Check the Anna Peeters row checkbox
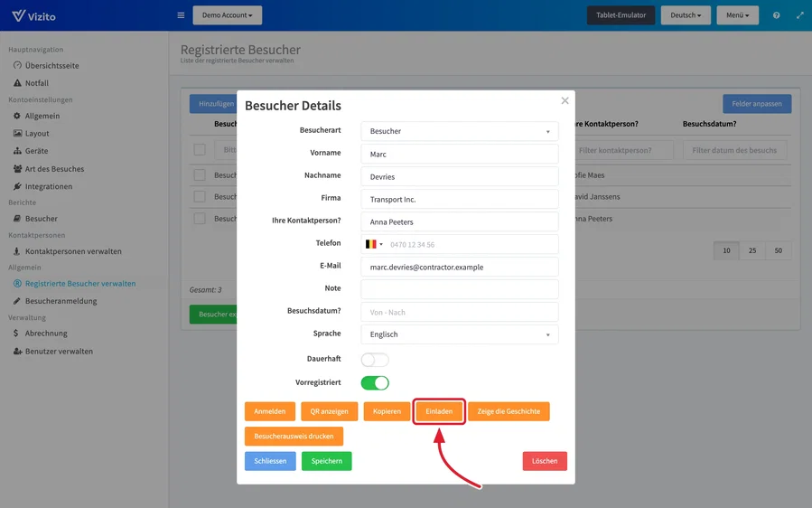Screen dimensions: 812x508 (200, 218)
